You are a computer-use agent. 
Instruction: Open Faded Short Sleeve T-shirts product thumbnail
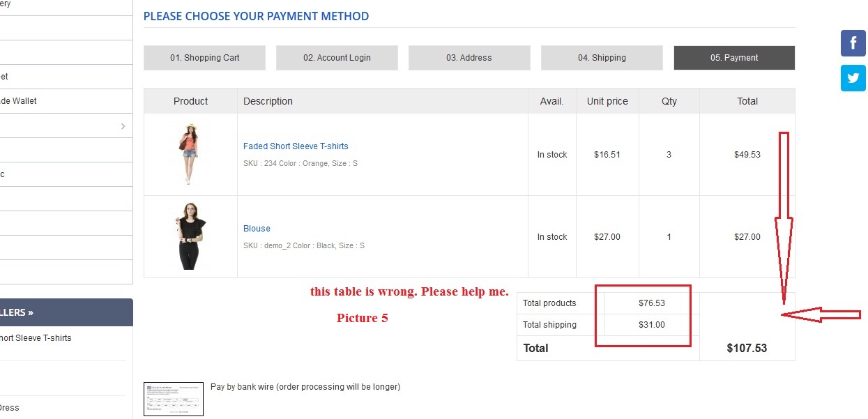pos(190,154)
